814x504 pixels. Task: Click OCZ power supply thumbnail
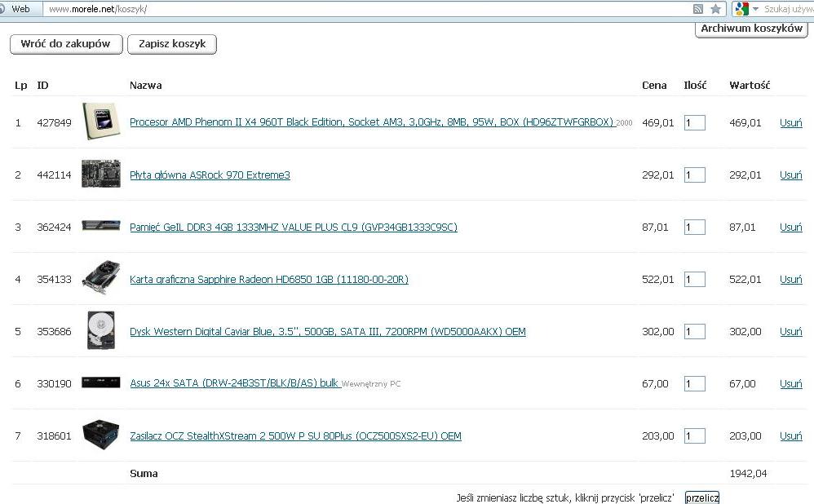[101, 435]
